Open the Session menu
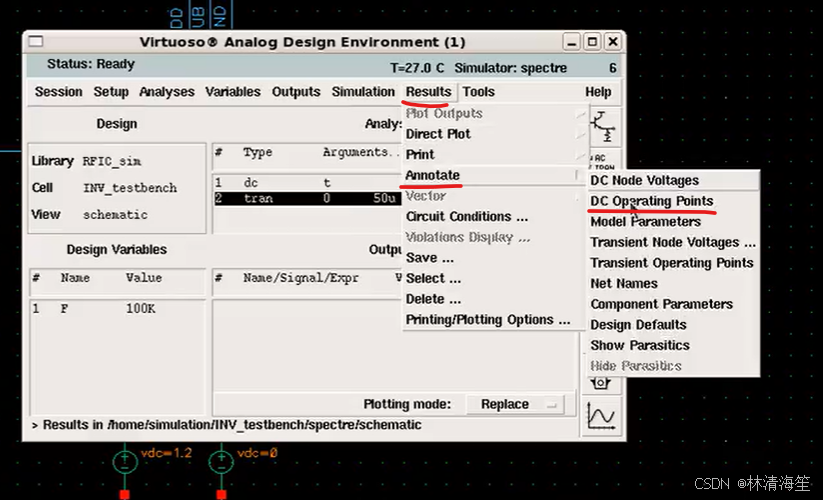Image resolution: width=823 pixels, height=500 pixels. [58, 92]
